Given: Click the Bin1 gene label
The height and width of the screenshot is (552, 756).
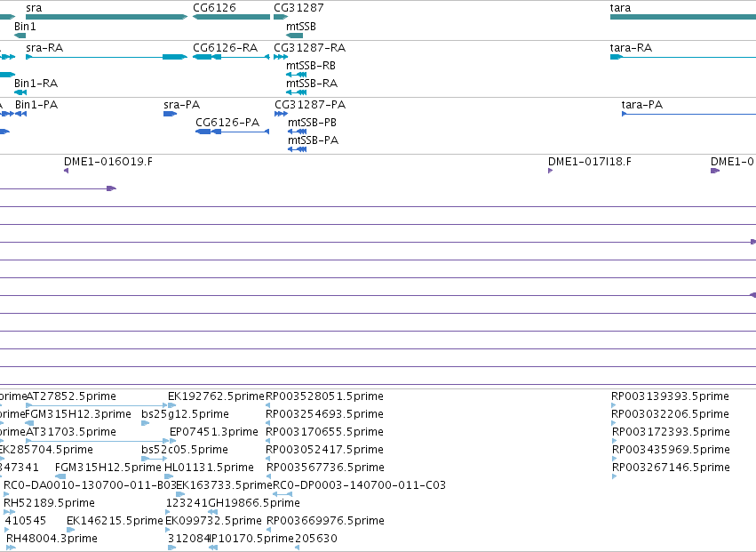Looking at the screenshot, I should pos(25,27).
